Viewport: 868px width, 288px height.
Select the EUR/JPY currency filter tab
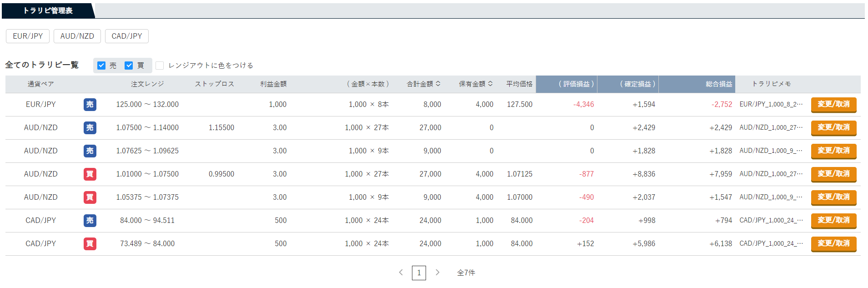[x=28, y=36]
